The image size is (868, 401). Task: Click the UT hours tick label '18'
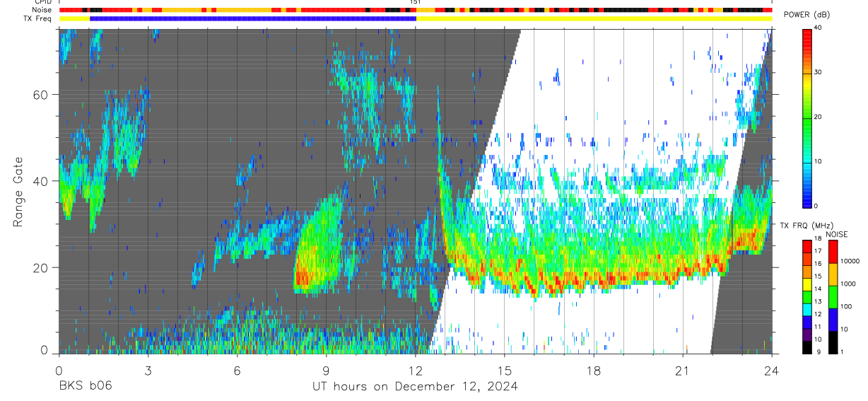(x=594, y=371)
